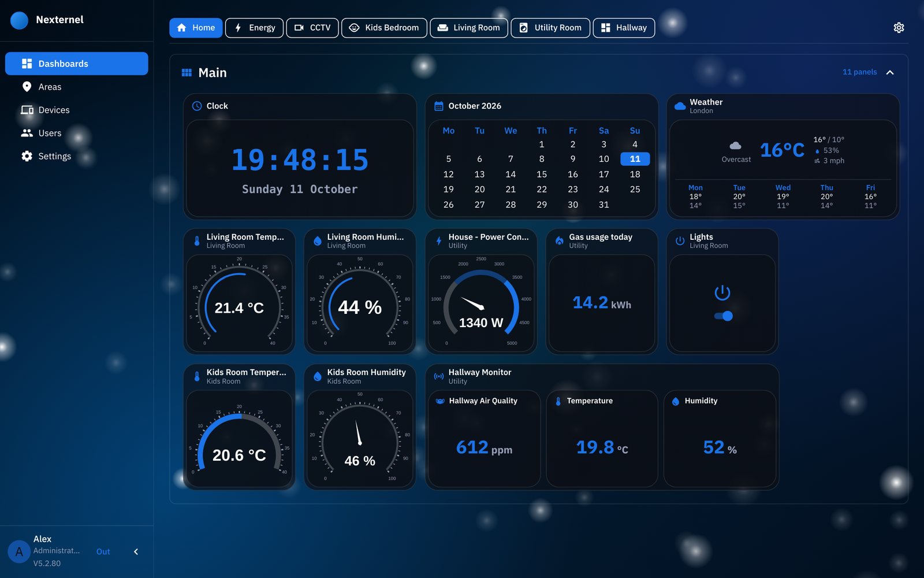This screenshot has height=578, width=924.
Task: Open Users in the sidebar
Action: (x=77, y=133)
